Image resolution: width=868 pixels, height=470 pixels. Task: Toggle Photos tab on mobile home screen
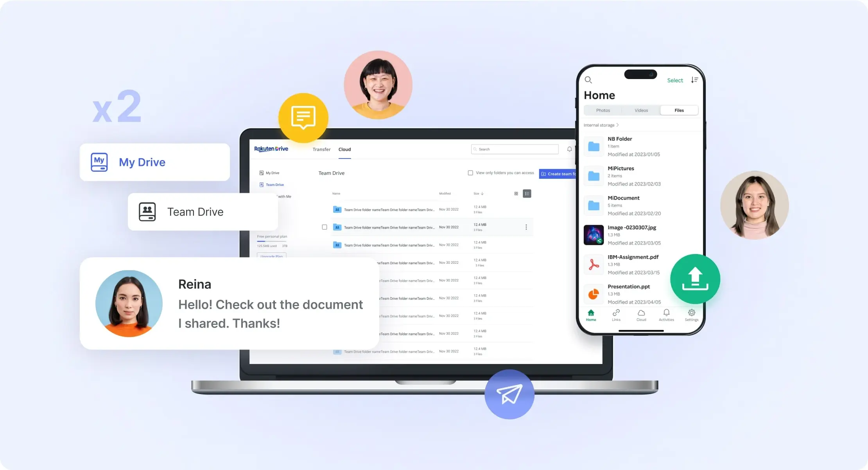[x=603, y=110]
